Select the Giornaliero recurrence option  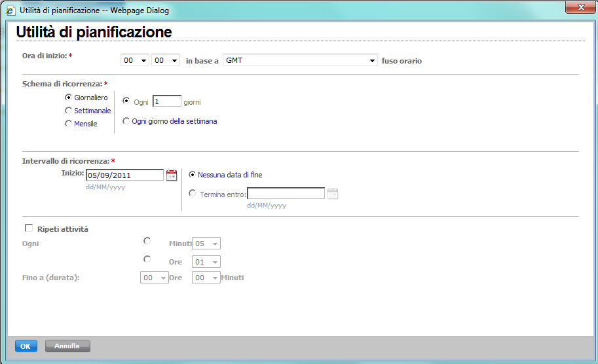pos(68,97)
